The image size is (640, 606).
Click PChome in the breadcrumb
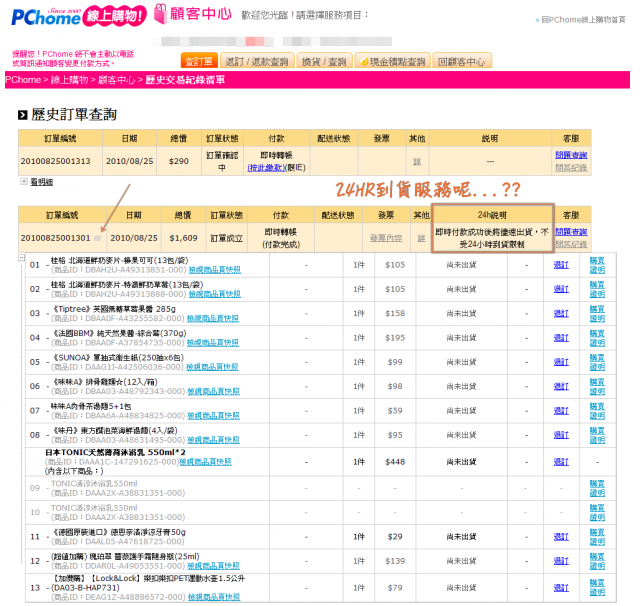click(x=23, y=80)
